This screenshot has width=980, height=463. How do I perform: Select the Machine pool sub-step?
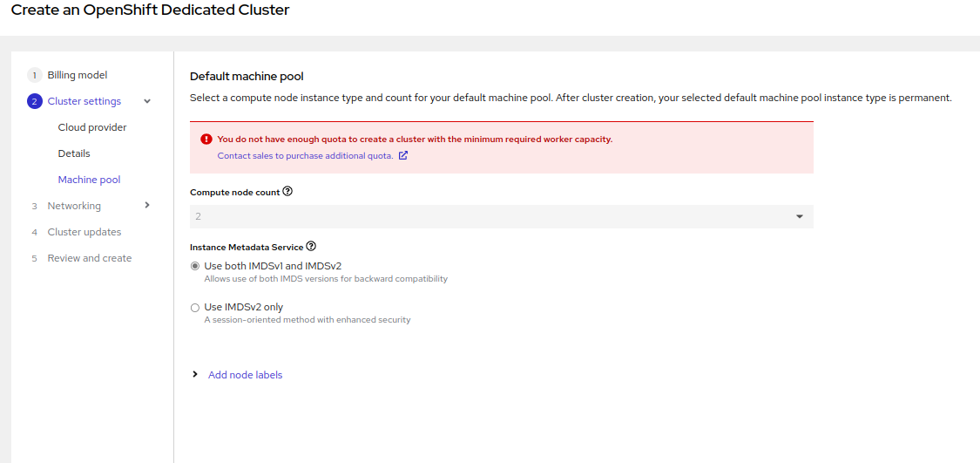click(89, 180)
